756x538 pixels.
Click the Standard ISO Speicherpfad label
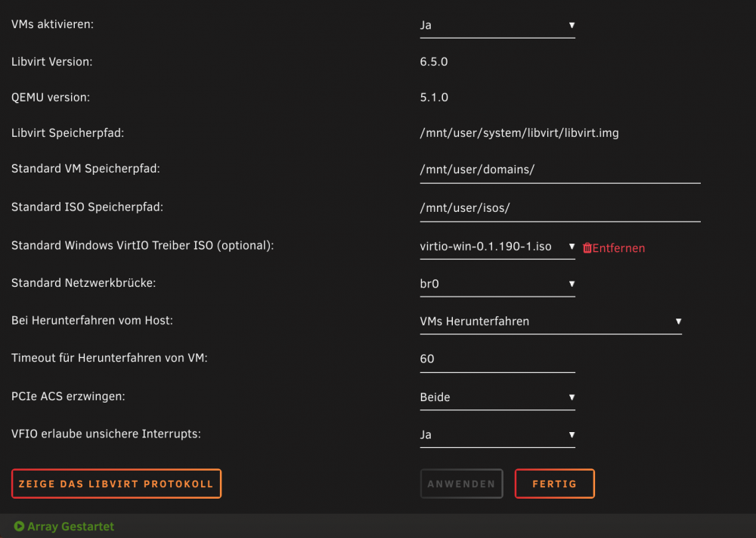(x=87, y=207)
